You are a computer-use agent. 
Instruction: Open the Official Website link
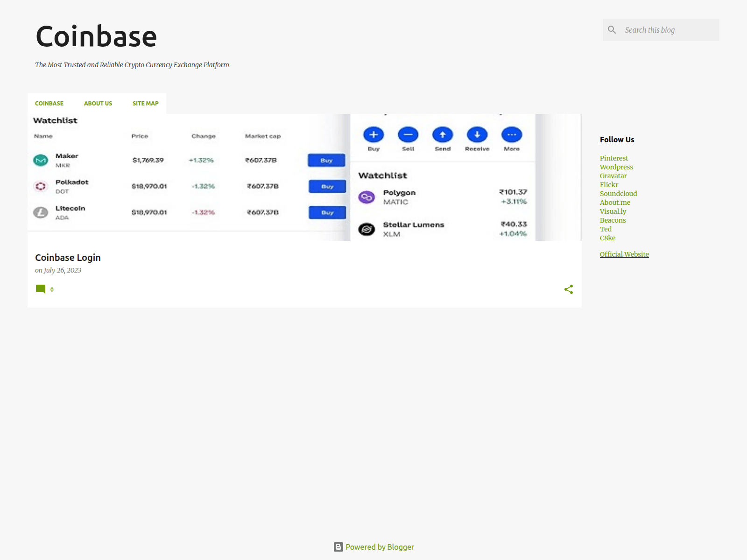(x=624, y=254)
